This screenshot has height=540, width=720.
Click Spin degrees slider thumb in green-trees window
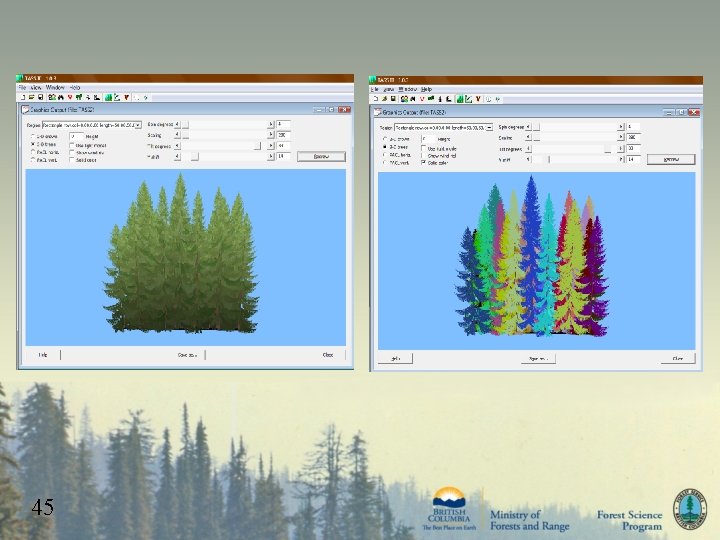pos(186,124)
